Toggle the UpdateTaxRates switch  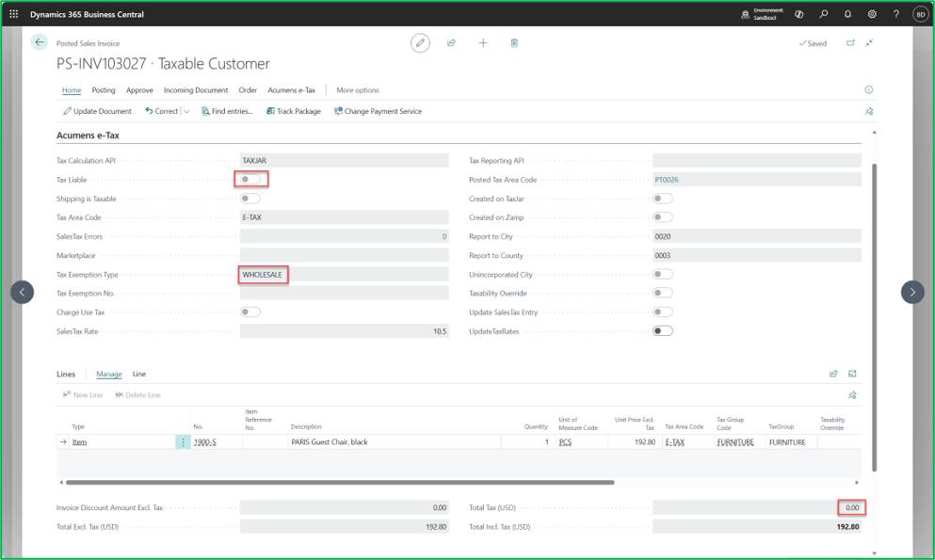tap(663, 331)
